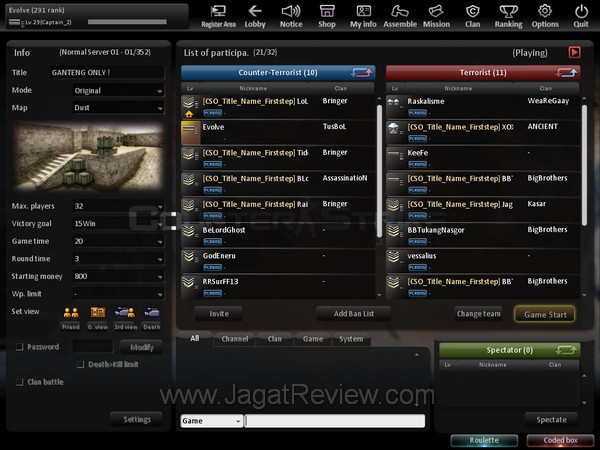Click the Password text field
Image resolution: width=600 pixels, height=450 pixels.
(x=93, y=347)
